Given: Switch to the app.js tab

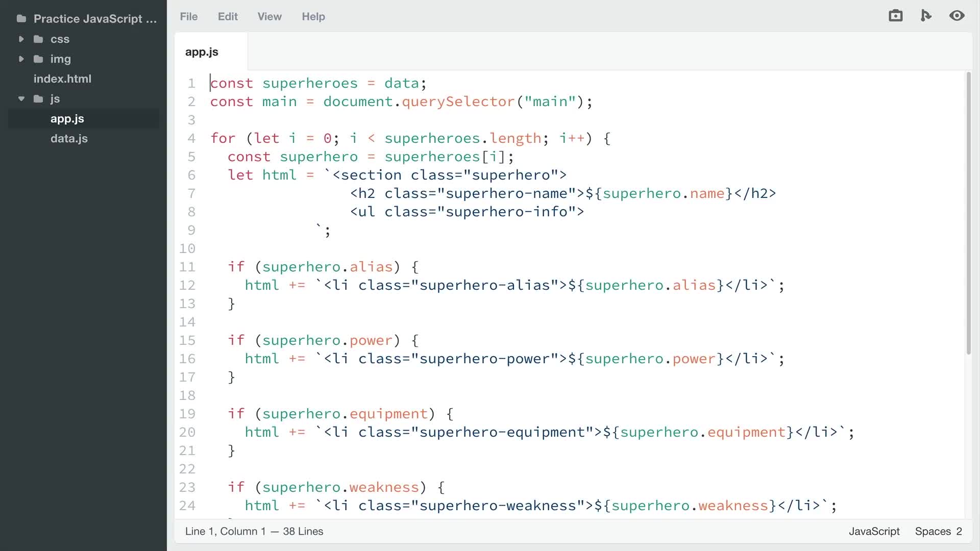Looking at the screenshot, I should click(x=202, y=51).
